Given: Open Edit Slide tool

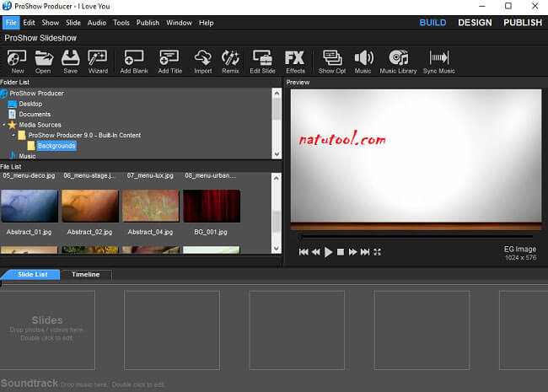Looking at the screenshot, I should tap(262, 62).
